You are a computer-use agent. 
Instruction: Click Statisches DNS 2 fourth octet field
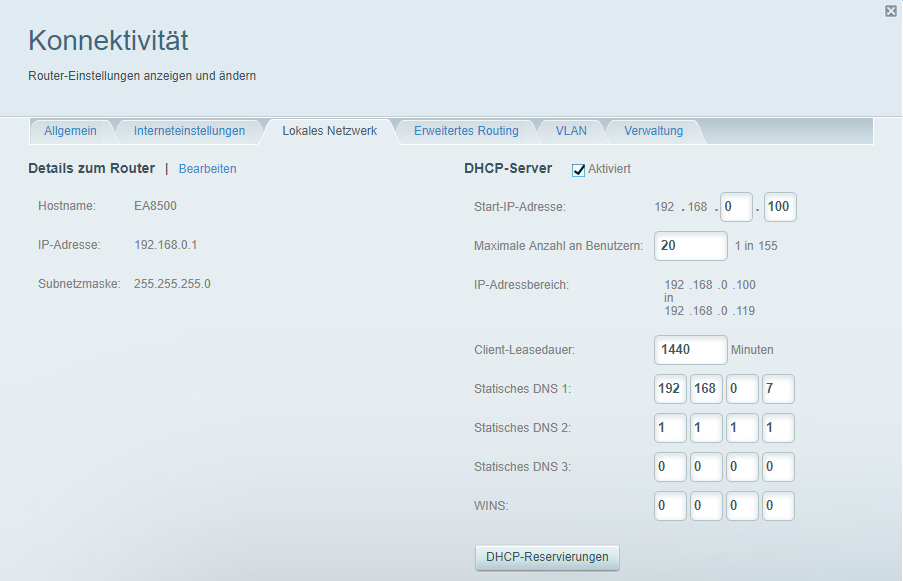tap(779, 428)
